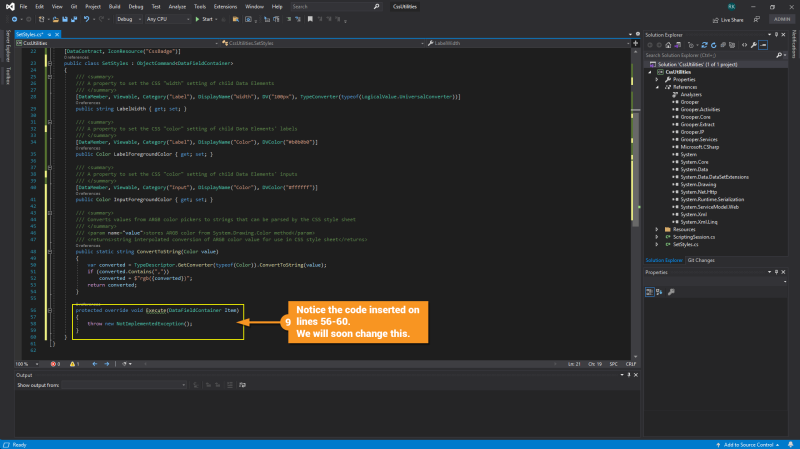The height and width of the screenshot is (449, 800).
Task: Switch to the Git Changes tab
Action: coord(700,260)
